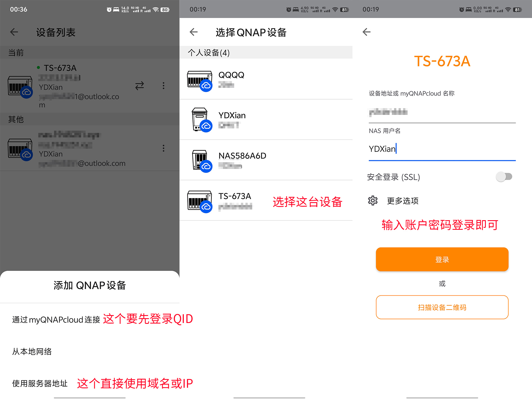Viewport: 532px width, 399px height.
Task: Select the NAS586A6D device
Action: click(x=242, y=160)
